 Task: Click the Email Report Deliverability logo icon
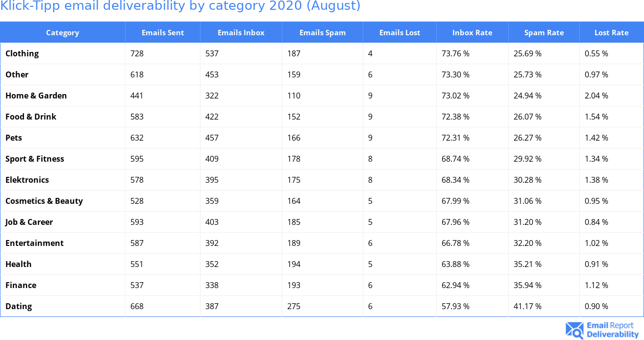coord(574,330)
